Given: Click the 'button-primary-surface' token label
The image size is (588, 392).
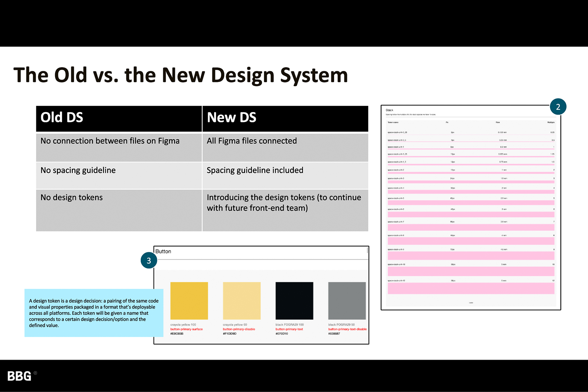Looking at the screenshot, I should click(x=186, y=329).
